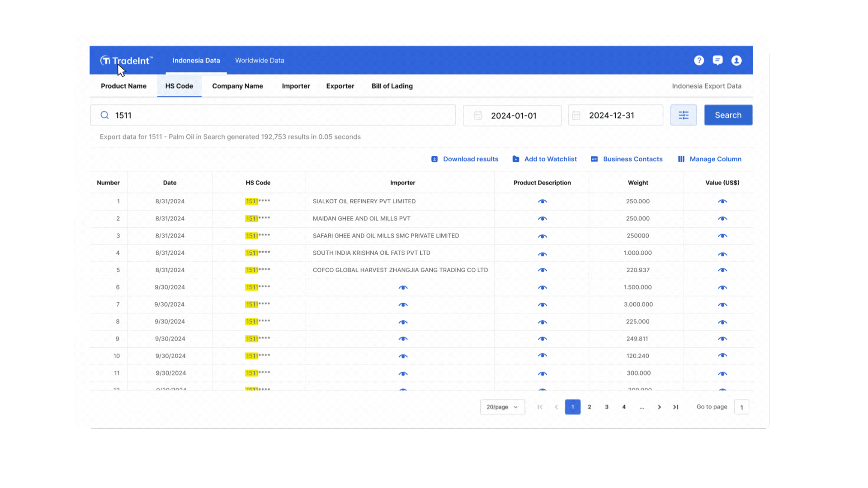This screenshot has width=868, height=488.
Task: Click the TradeInt logo
Action: [x=127, y=61]
